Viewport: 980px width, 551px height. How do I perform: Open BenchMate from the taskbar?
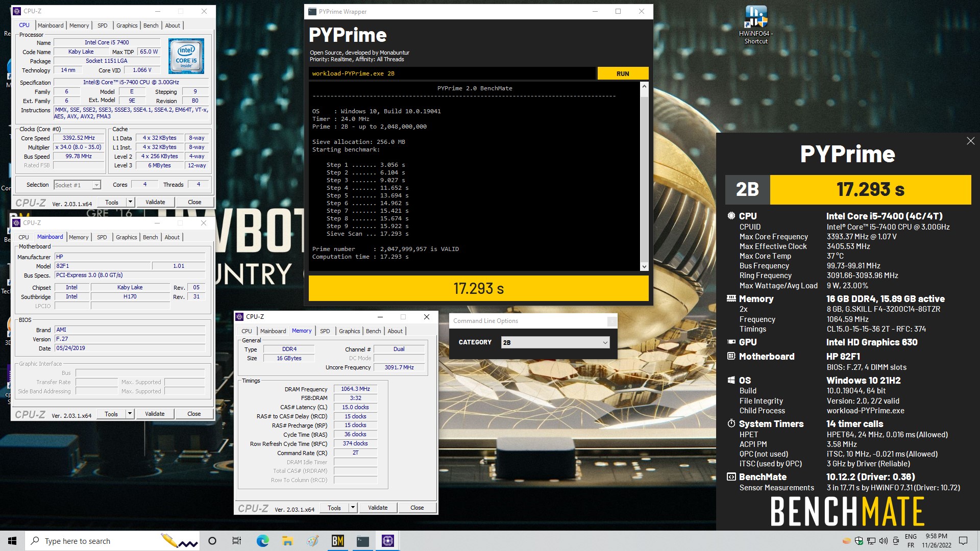point(337,541)
